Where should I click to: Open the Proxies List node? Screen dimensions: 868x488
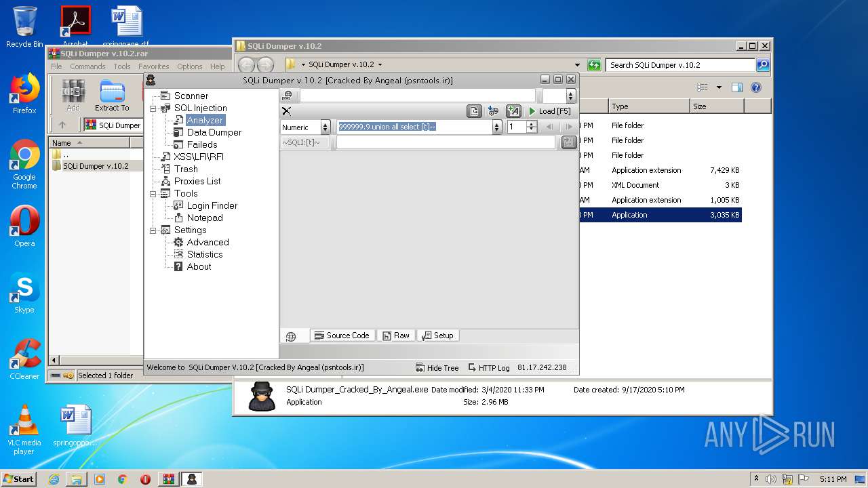(x=197, y=181)
